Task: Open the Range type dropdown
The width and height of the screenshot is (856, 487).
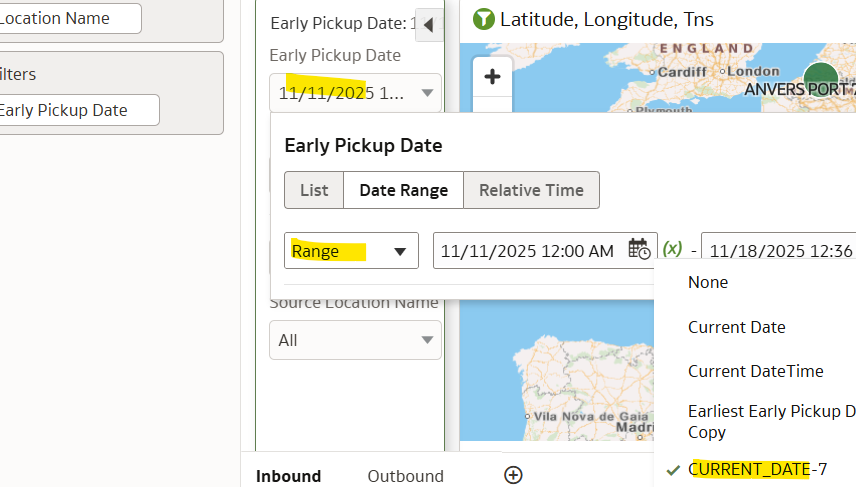Action: tap(351, 251)
